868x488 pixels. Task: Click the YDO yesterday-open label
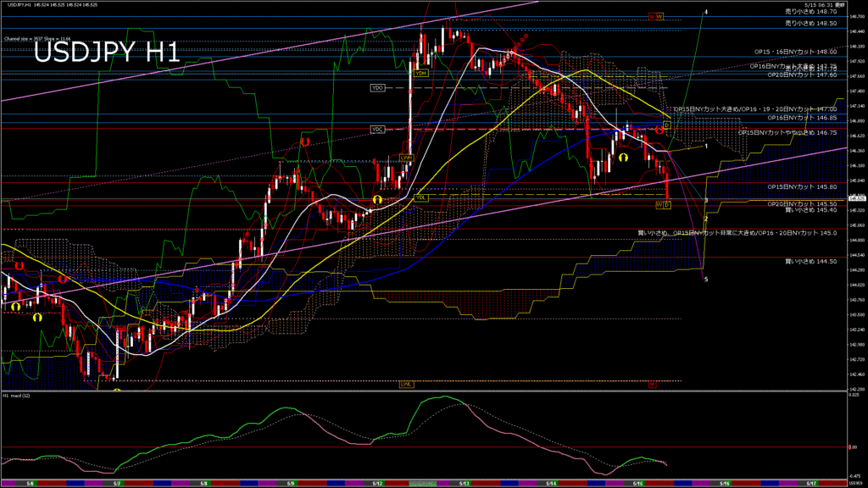pyautogui.click(x=377, y=88)
